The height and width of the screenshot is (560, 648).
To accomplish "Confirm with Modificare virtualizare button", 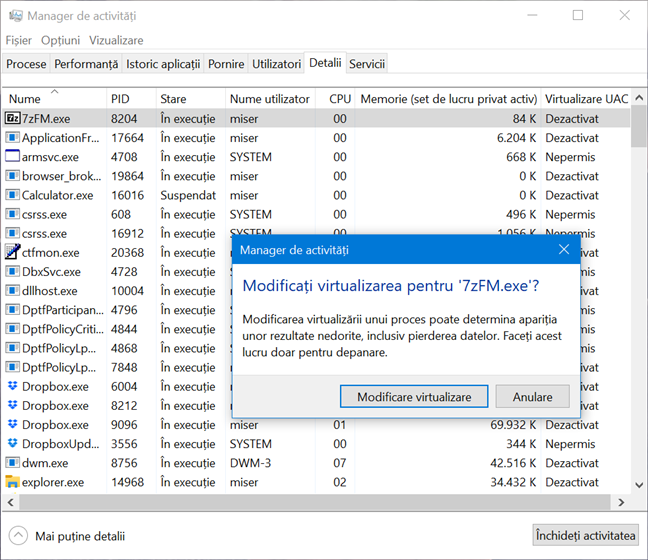I will click(x=414, y=397).
